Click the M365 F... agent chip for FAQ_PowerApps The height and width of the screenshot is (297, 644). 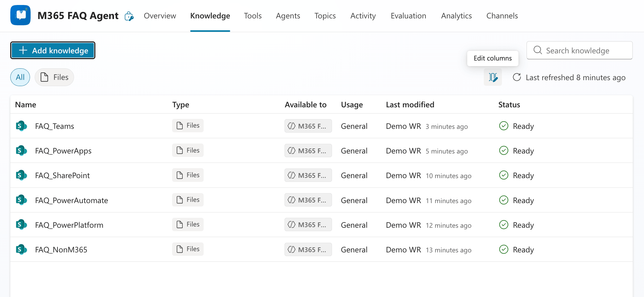click(x=308, y=151)
